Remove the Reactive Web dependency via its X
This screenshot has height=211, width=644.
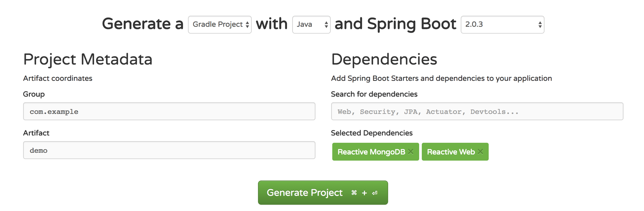480,152
